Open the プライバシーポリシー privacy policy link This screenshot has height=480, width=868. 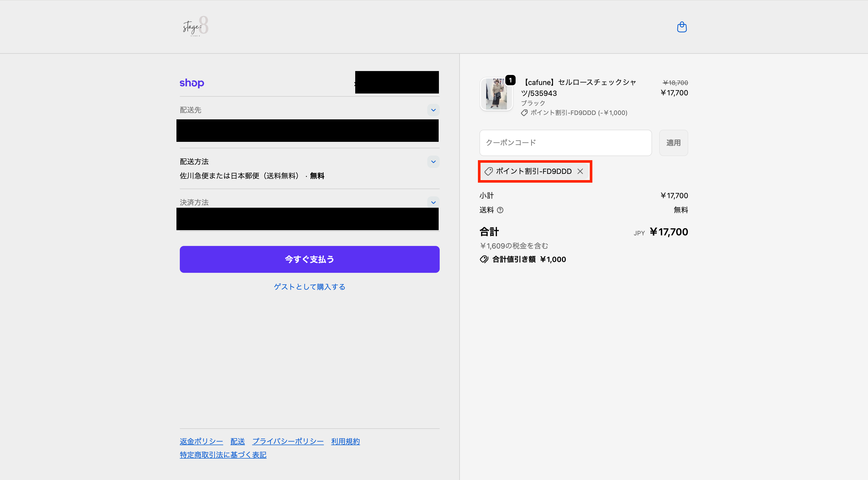[288, 441]
